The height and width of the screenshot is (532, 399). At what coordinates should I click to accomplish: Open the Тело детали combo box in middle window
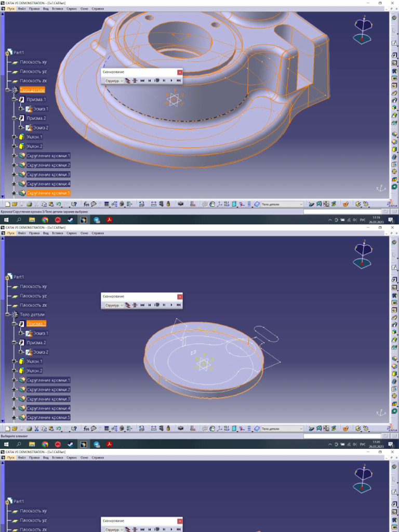point(282,429)
